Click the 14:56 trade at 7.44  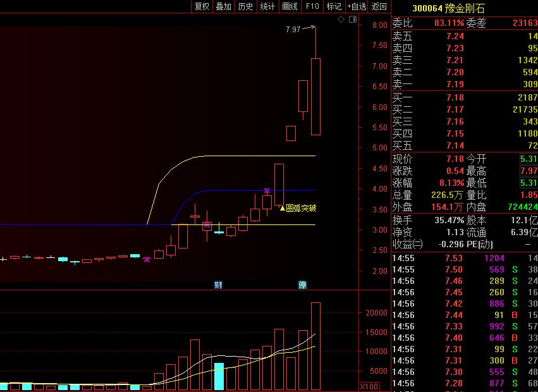(465, 315)
